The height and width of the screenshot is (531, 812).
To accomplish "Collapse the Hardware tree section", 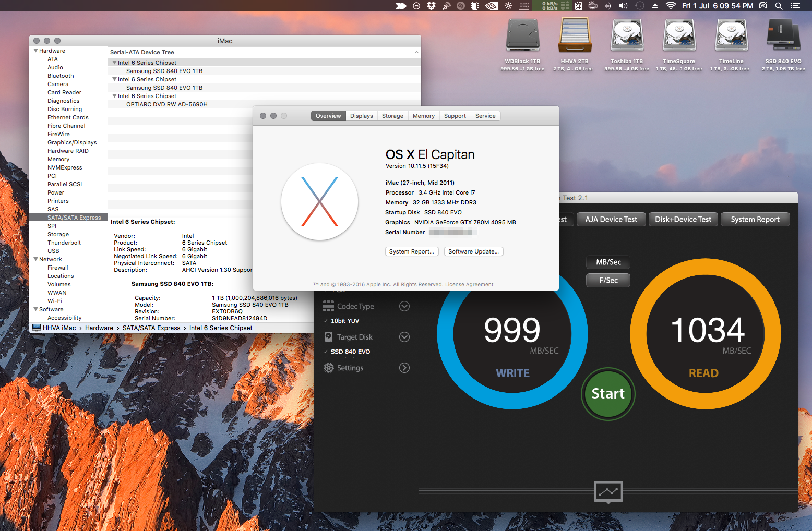I will 35,51.
